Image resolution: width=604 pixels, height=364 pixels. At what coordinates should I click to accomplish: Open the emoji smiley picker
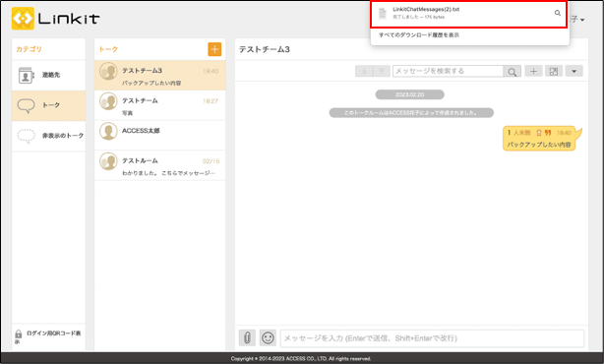coord(268,338)
